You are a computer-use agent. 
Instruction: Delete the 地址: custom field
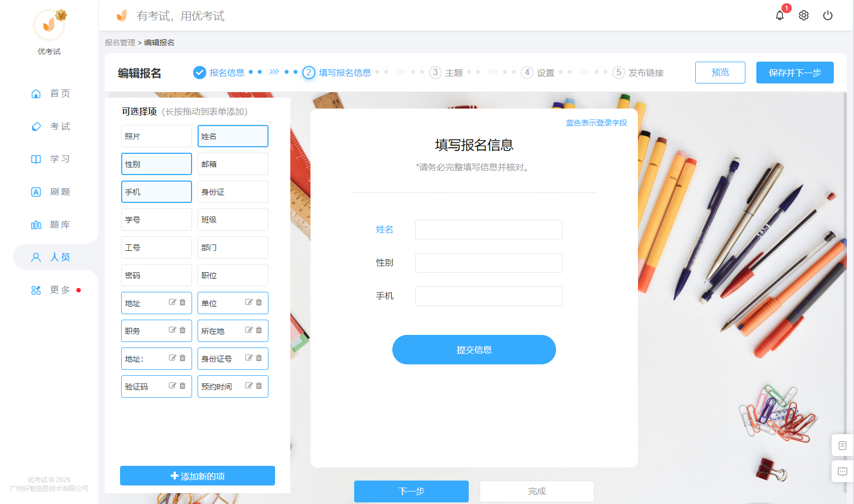coord(183,358)
